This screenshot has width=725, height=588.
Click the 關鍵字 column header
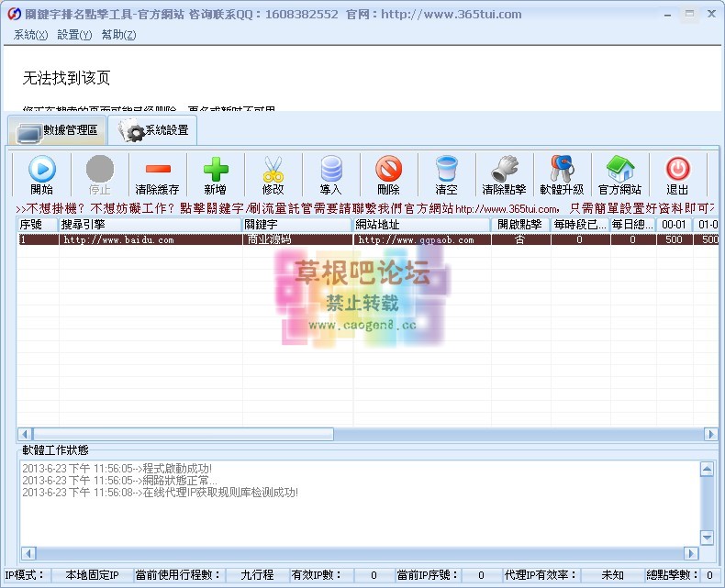297,225
